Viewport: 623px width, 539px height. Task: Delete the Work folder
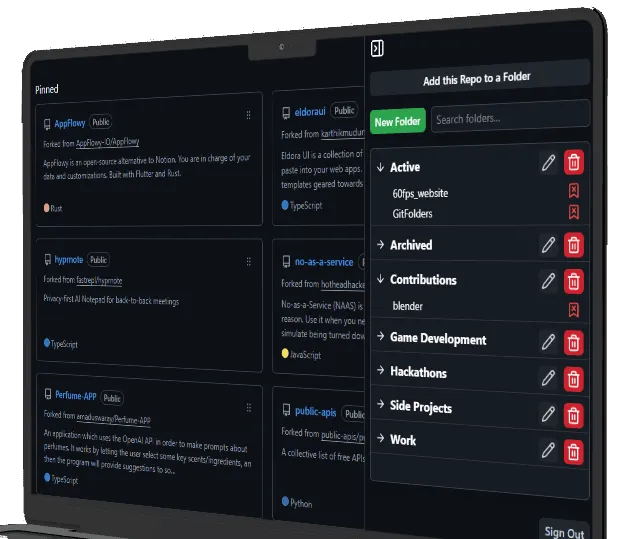pyautogui.click(x=573, y=452)
